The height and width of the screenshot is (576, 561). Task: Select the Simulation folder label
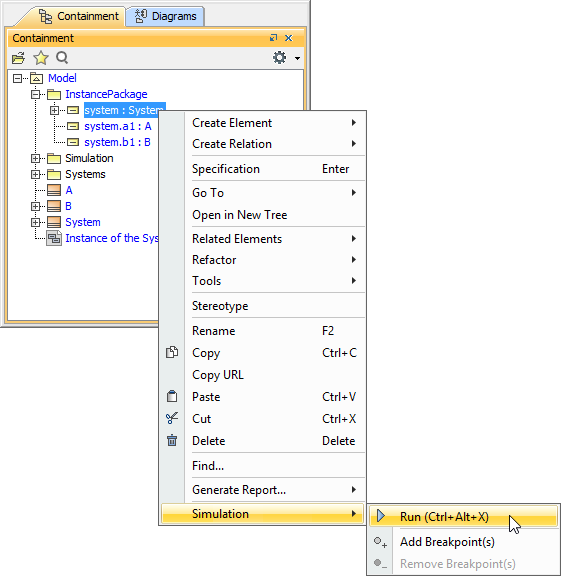coord(89,158)
